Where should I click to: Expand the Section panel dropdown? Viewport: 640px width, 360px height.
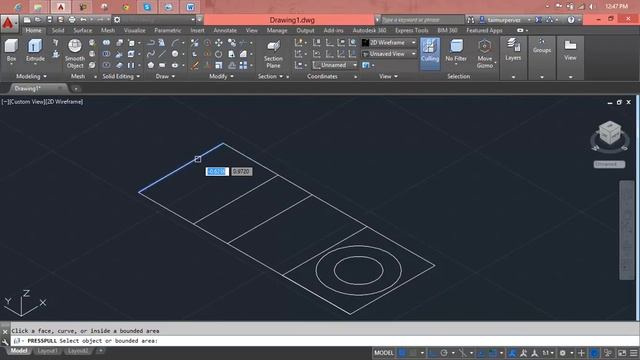click(270, 76)
